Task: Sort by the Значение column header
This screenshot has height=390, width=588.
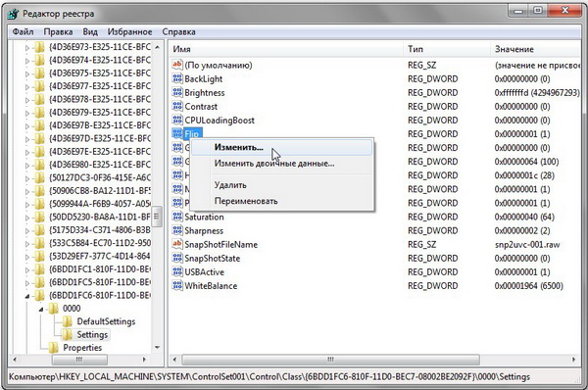Action: (535, 49)
